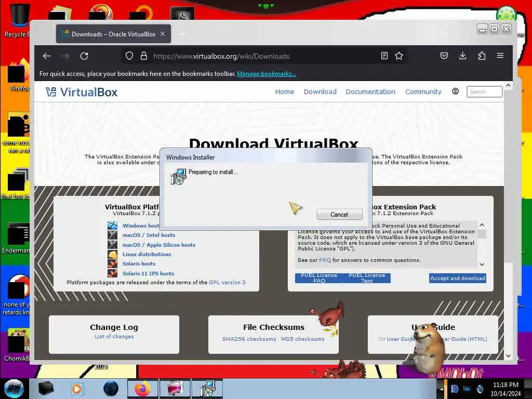Click the padlock site info icon
Screen dimensions: 532x399
(x=144, y=56)
